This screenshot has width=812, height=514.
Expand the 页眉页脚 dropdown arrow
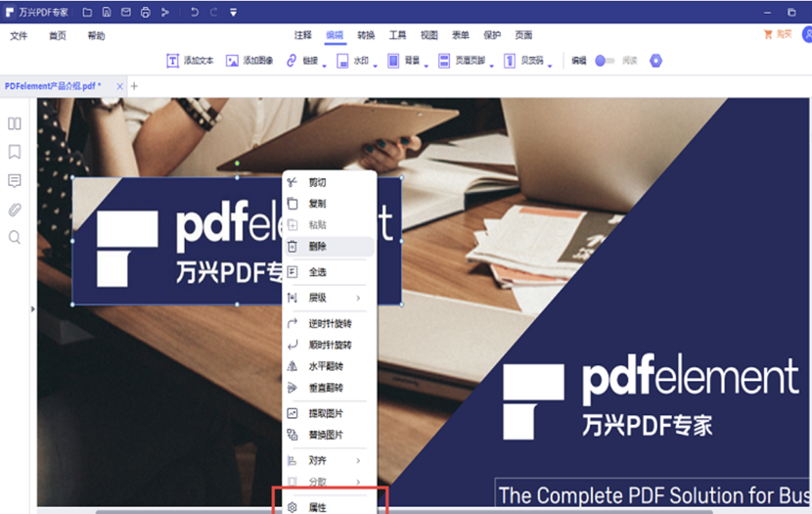[491, 66]
